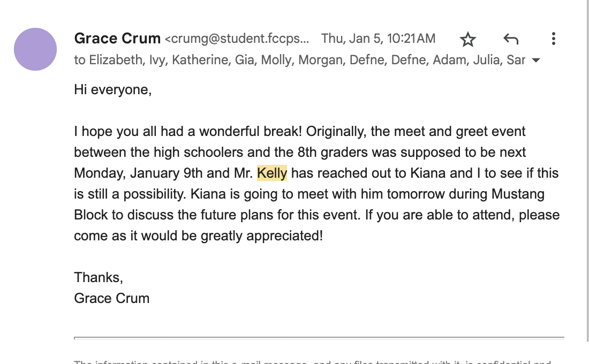Click the Grace Crum signature below Thanks
Screen dimensions: 589x364
pyautogui.click(x=112, y=298)
